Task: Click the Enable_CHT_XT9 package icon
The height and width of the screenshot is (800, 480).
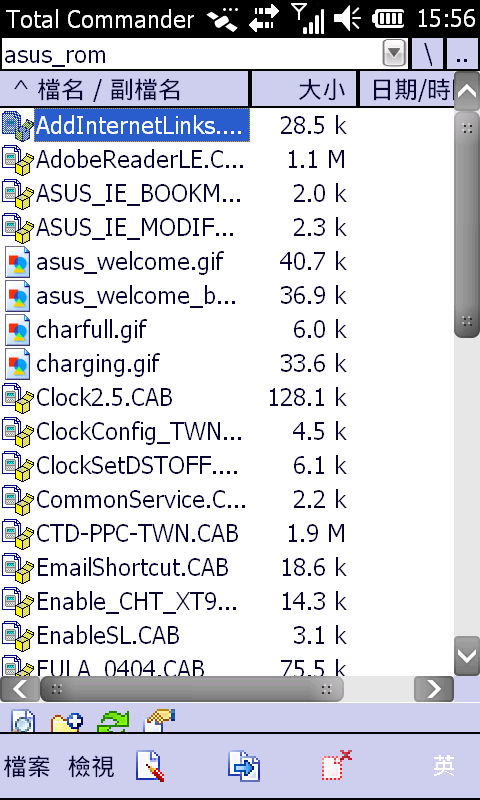Action: tap(17, 602)
